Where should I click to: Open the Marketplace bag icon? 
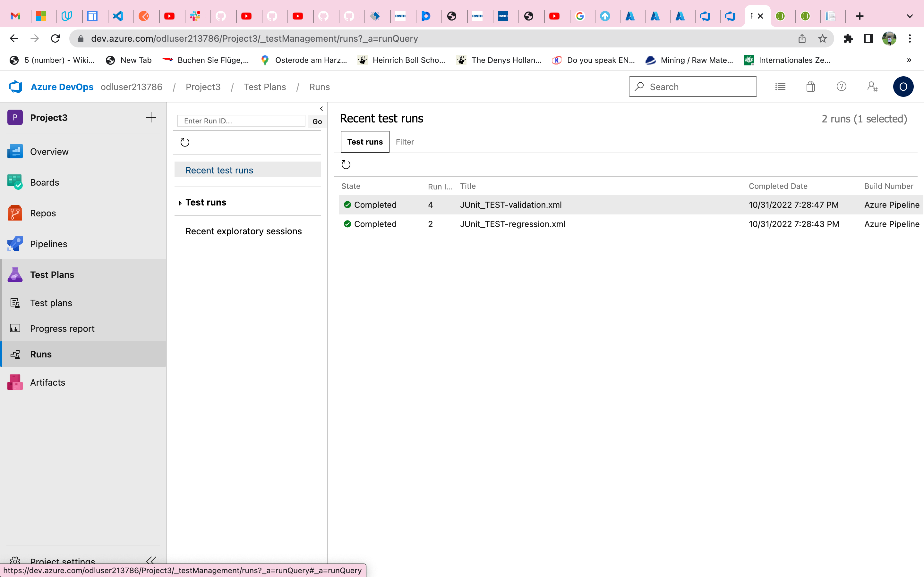click(x=811, y=87)
